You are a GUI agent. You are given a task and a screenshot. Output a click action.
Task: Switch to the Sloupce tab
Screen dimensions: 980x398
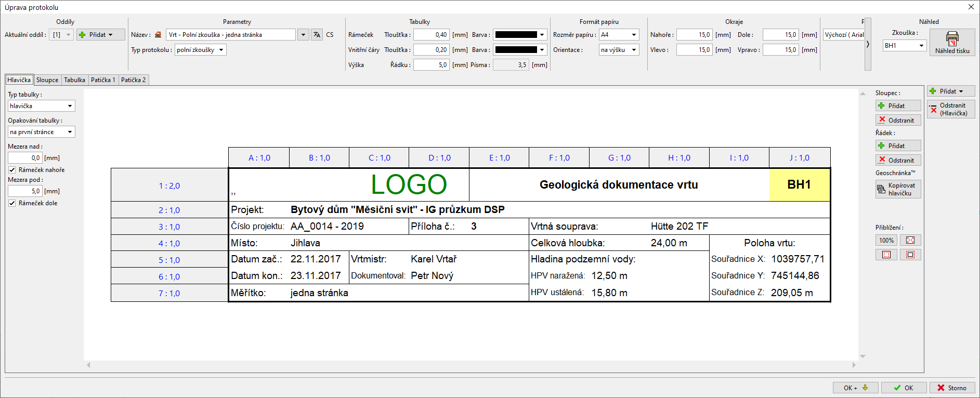click(47, 80)
